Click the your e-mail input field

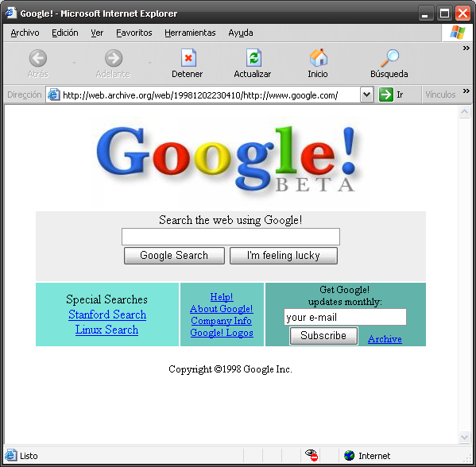345,317
